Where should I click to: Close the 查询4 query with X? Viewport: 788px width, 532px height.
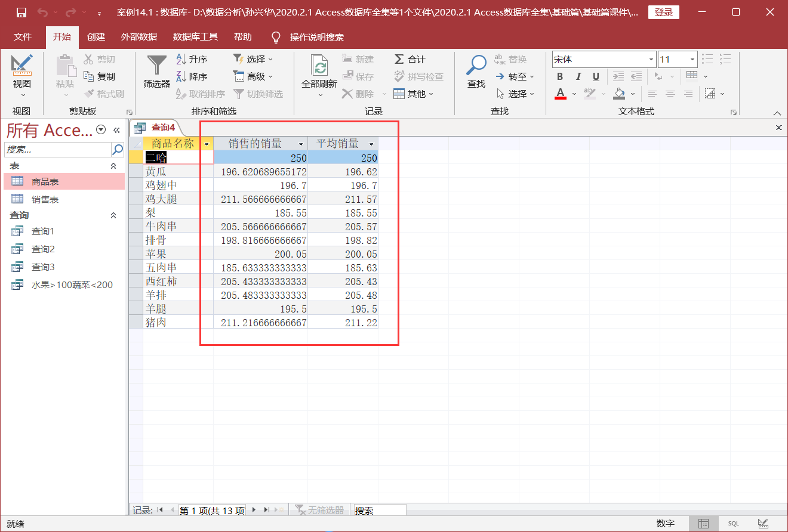coord(778,128)
